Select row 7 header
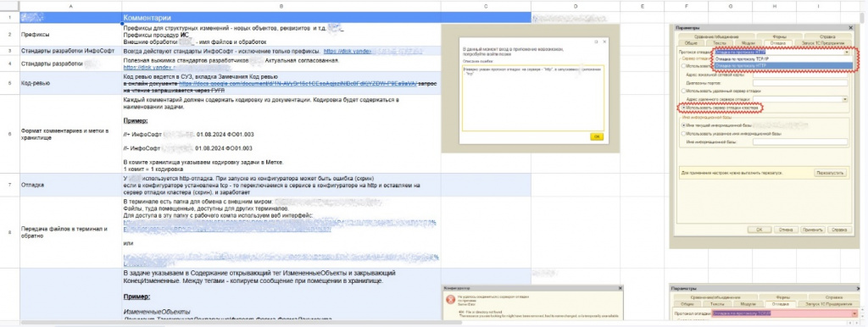This screenshot has height=327, width=868. [9, 185]
